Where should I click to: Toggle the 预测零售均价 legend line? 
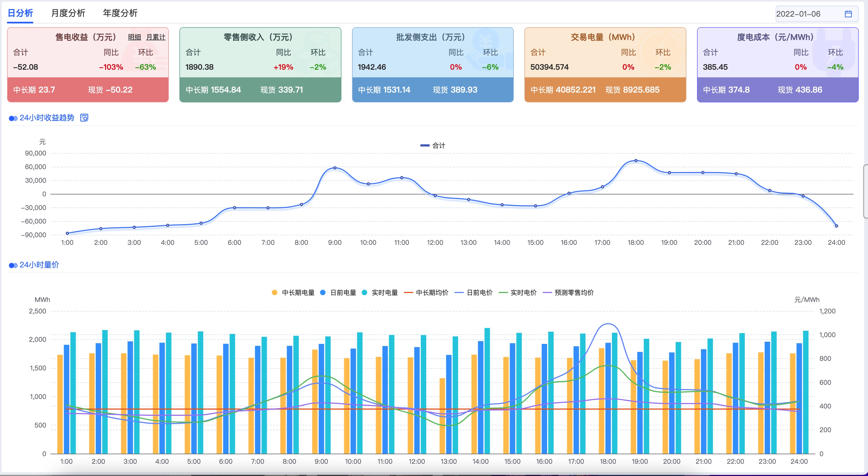(568, 293)
